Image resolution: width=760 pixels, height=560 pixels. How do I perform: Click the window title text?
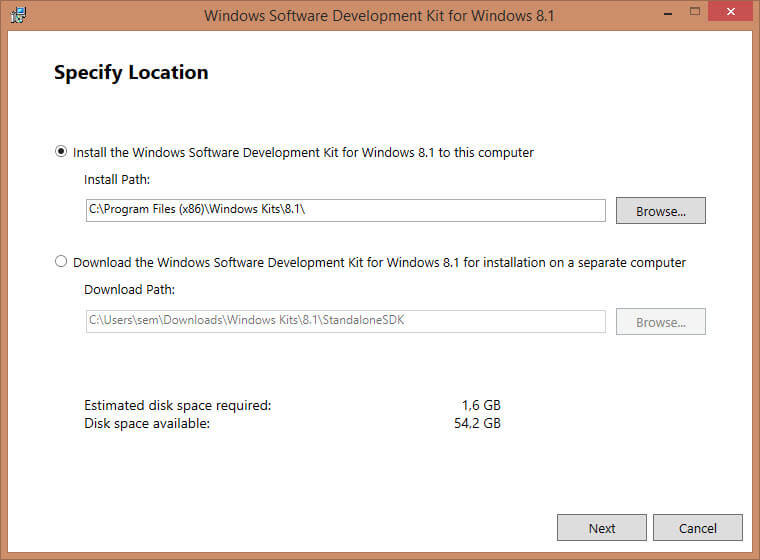pyautogui.click(x=379, y=16)
